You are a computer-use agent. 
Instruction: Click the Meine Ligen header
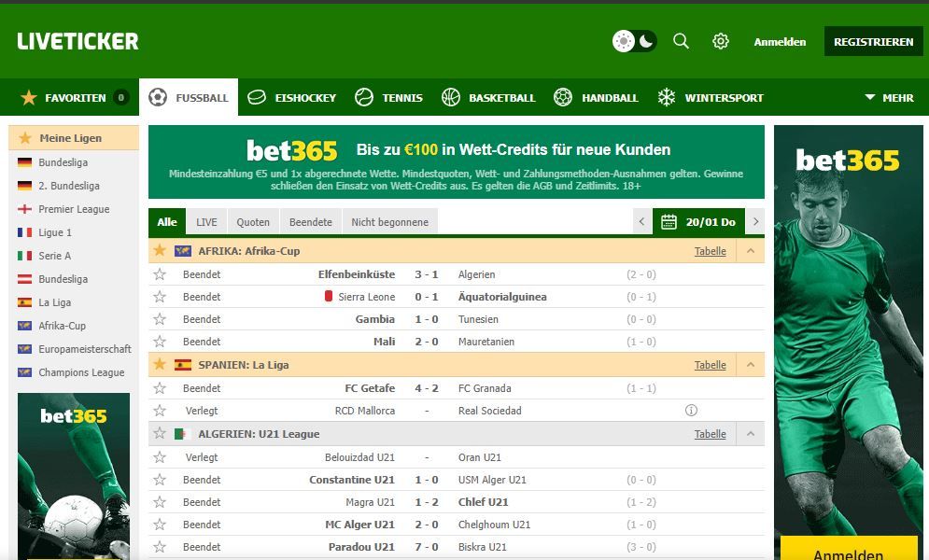(x=74, y=138)
